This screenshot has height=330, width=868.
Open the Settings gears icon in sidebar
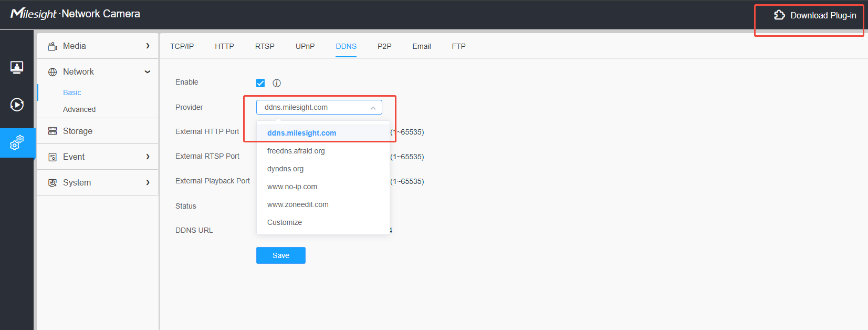coord(17,142)
